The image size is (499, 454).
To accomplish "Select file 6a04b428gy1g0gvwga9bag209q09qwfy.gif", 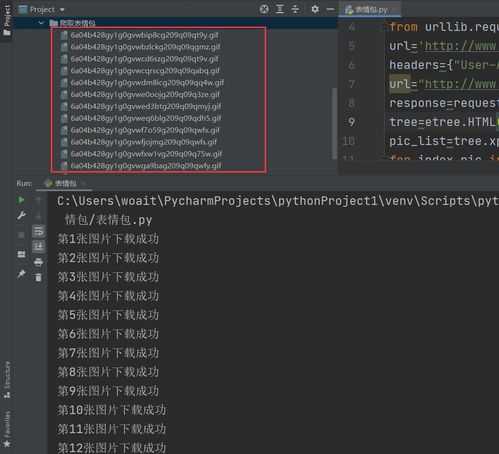I will [146, 166].
